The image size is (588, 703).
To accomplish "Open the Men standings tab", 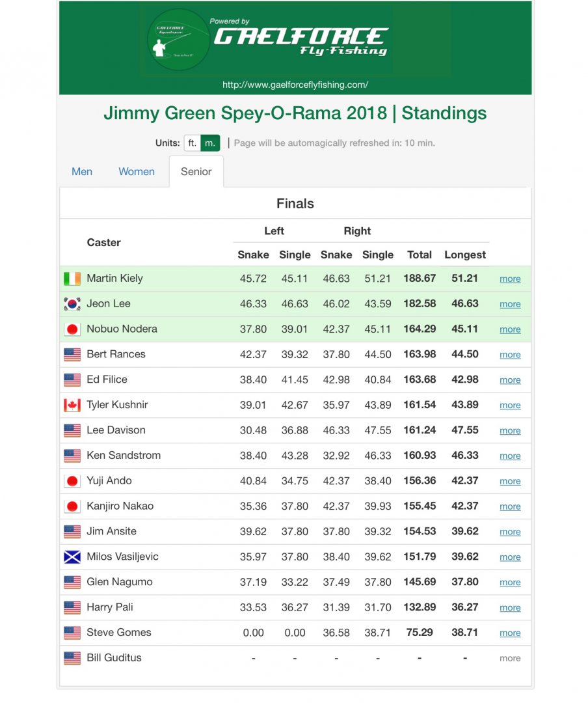I will click(82, 172).
